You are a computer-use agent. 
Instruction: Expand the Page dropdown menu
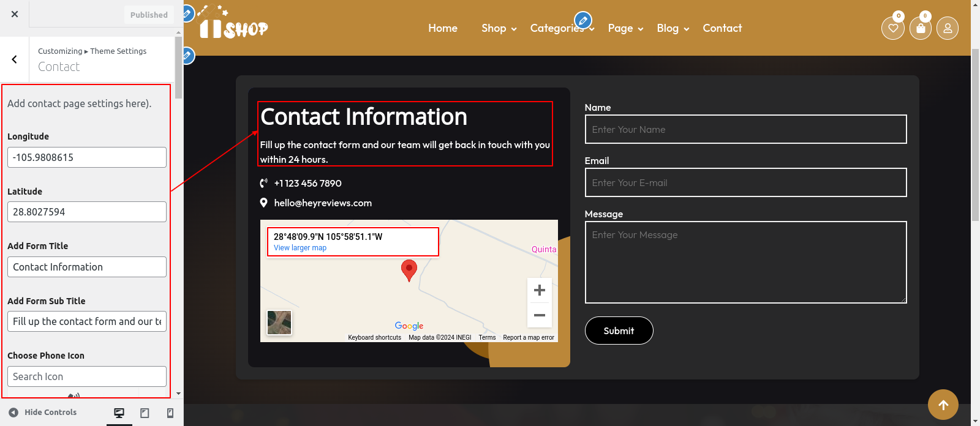[x=625, y=28]
